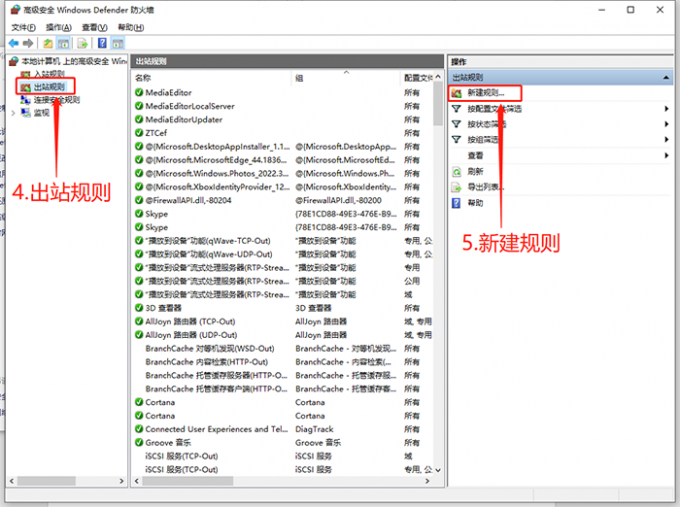This screenshot has width=680, height=507.
Task: Select the AllJoyn 路由器 (UDP-Out) rule
Action: (x=191, y=335)
